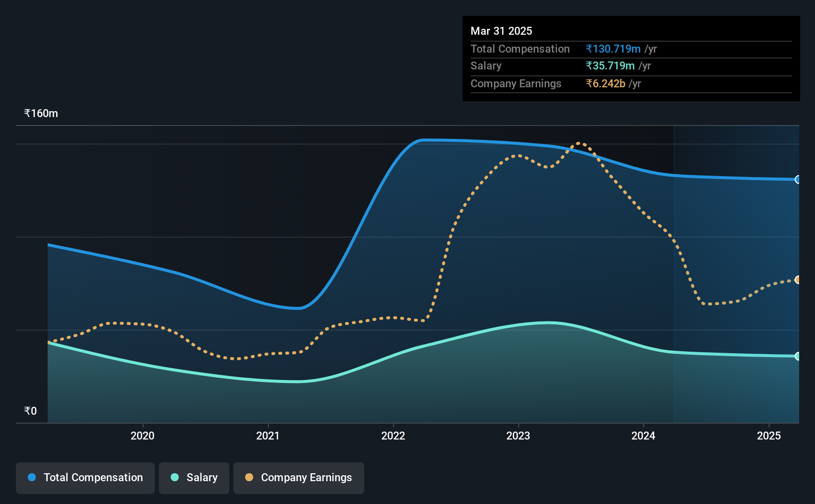
Task: Click the ₹35.719m salary value
Action: tap(610, 65)
